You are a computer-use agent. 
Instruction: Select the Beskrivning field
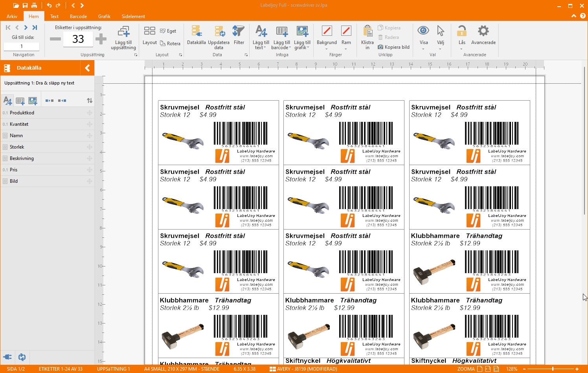[47, 158]
